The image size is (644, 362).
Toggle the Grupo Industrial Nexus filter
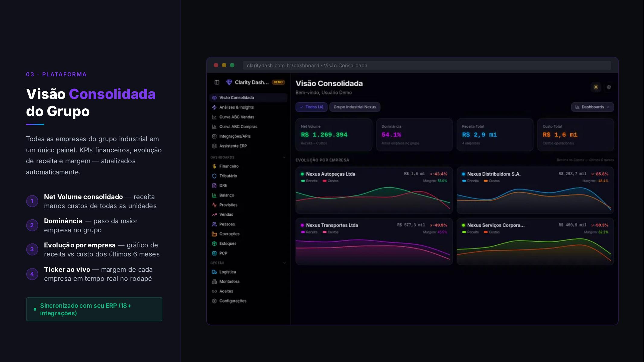click(x=355, y=107)
